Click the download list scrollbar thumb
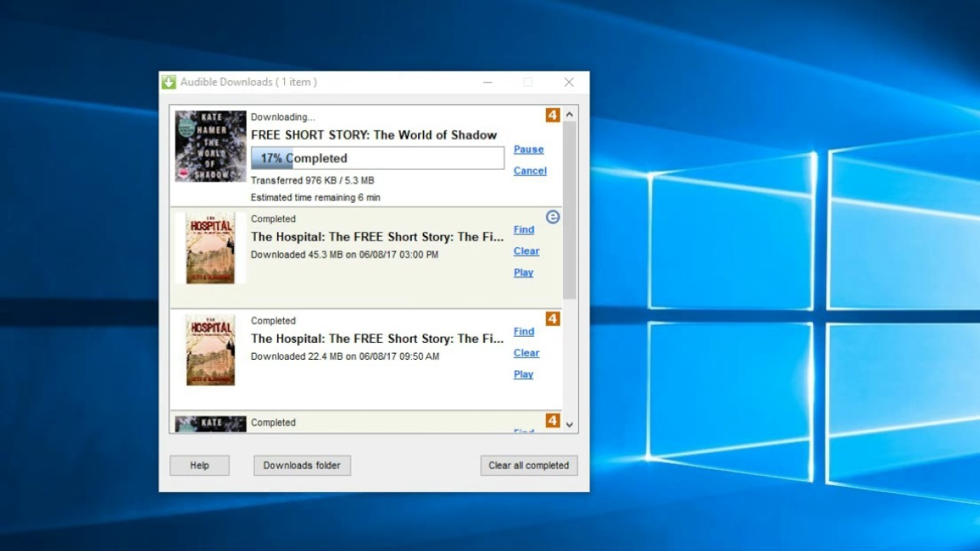The width and height of the screenshot is (980, 551). 570,210
